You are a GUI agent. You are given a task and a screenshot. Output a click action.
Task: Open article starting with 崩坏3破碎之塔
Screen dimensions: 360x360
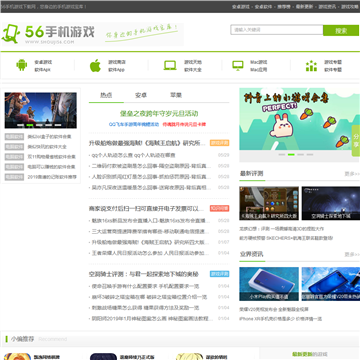(149, 297)
